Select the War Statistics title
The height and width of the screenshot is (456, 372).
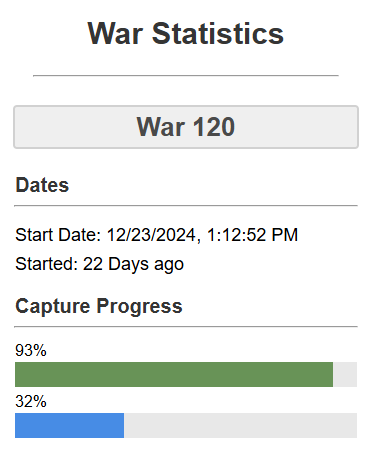pyautogui.click(x=186, y=33)
